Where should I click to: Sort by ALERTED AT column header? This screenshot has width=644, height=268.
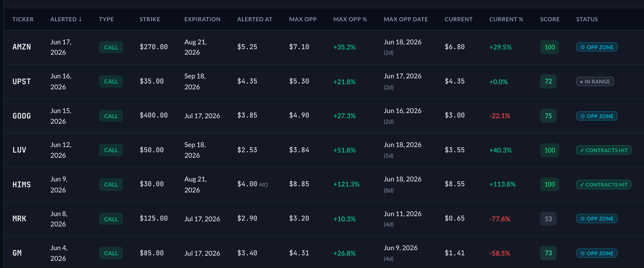[255, 19]
